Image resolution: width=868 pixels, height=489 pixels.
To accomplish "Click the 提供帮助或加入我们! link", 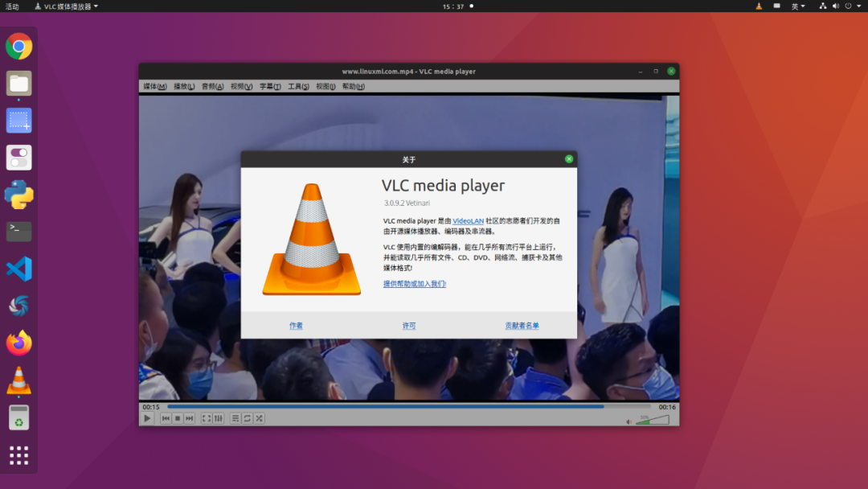I will (415, 284).
